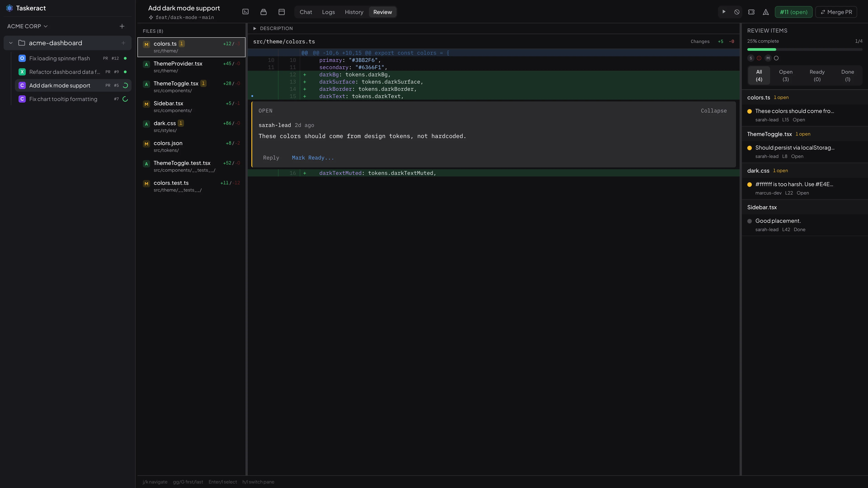The image size is (868, 488).
Task: Click the archive icon in the top toolbar
Action: (264, 12)
